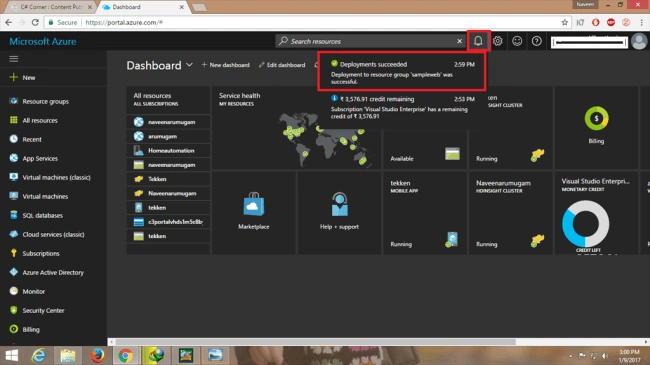Image resolution: width=650 pixels, height=365 pixels.
Task: Open File Explorer from the taskbar
Action: [68, 355]
